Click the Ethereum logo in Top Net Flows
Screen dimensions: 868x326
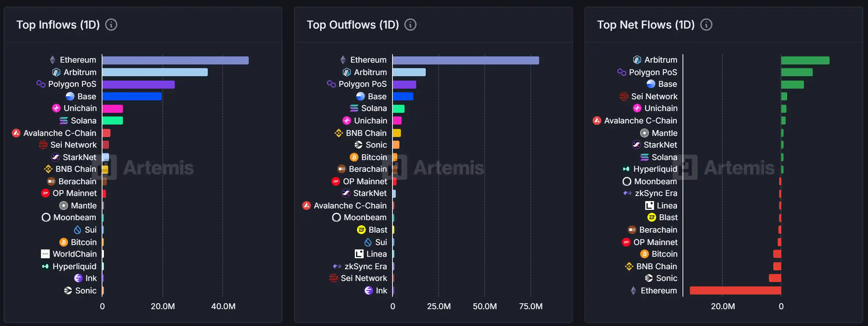(x=634, y=290)
